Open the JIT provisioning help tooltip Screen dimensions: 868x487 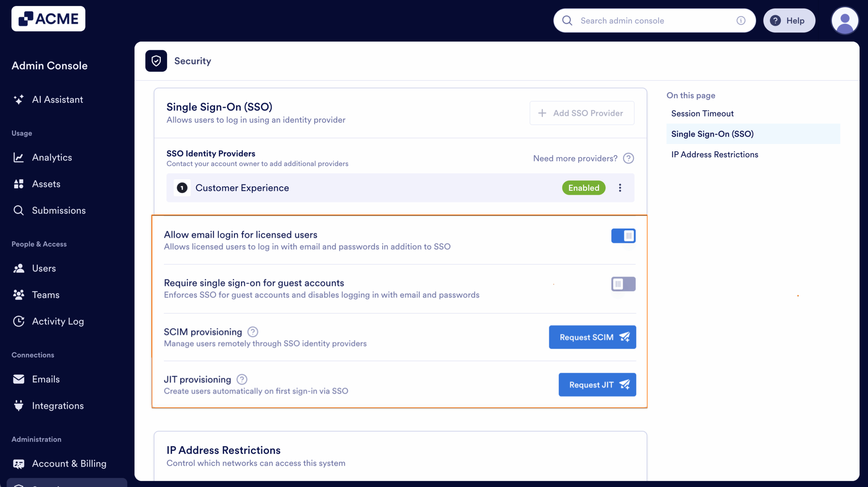[242, 379]
